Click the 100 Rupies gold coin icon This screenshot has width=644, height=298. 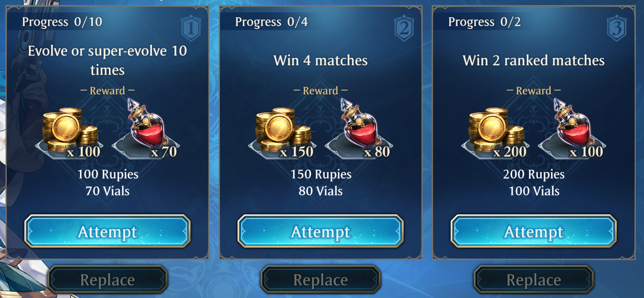click(x=70, y=131)
